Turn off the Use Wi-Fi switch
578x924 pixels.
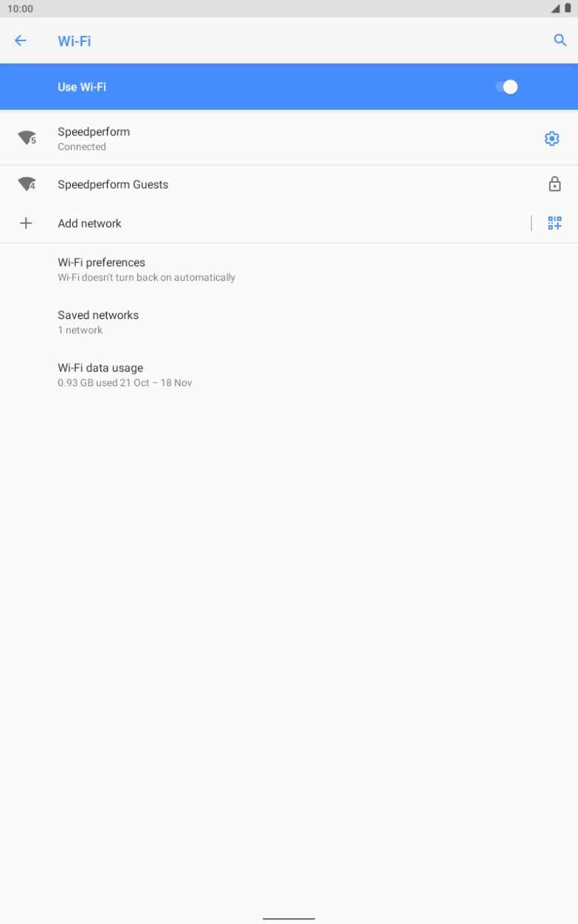pos(506,87)
